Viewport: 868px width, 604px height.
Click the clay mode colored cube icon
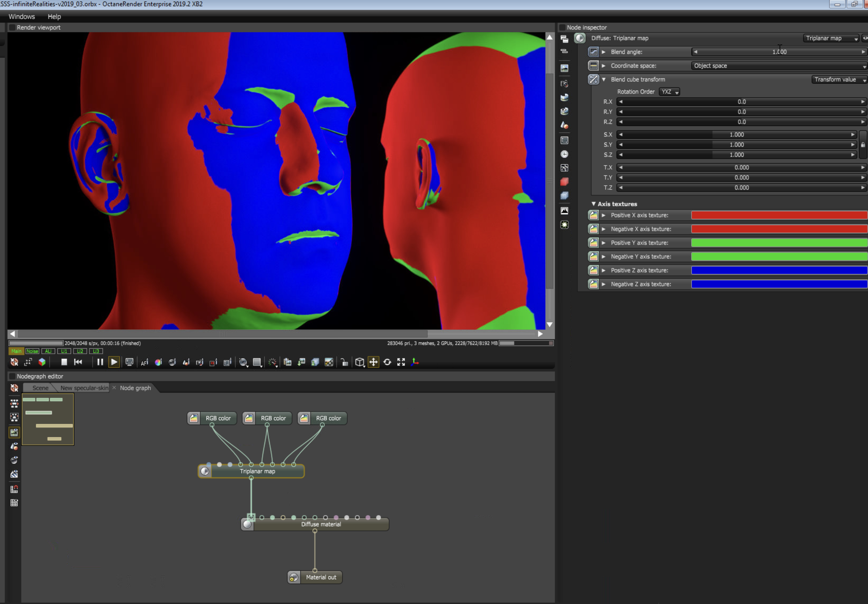click(42, 362)
